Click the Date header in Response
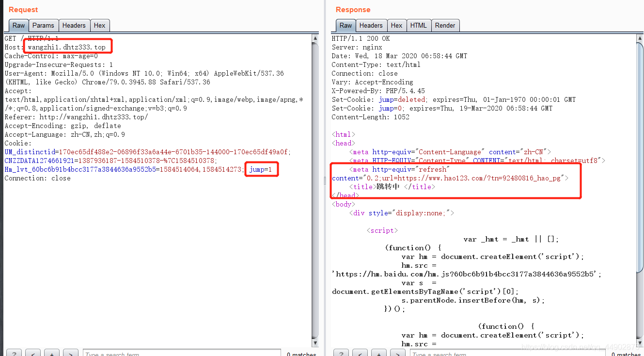 (400, 56)
